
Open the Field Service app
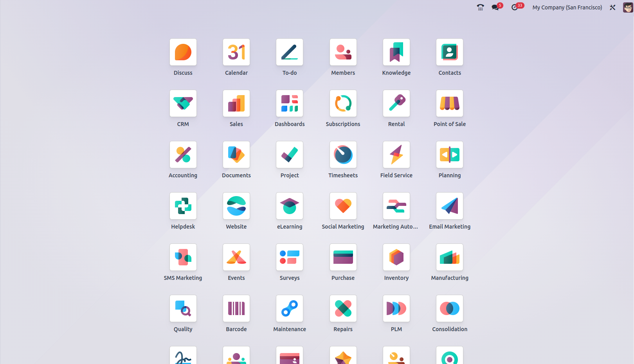point(396,155)
